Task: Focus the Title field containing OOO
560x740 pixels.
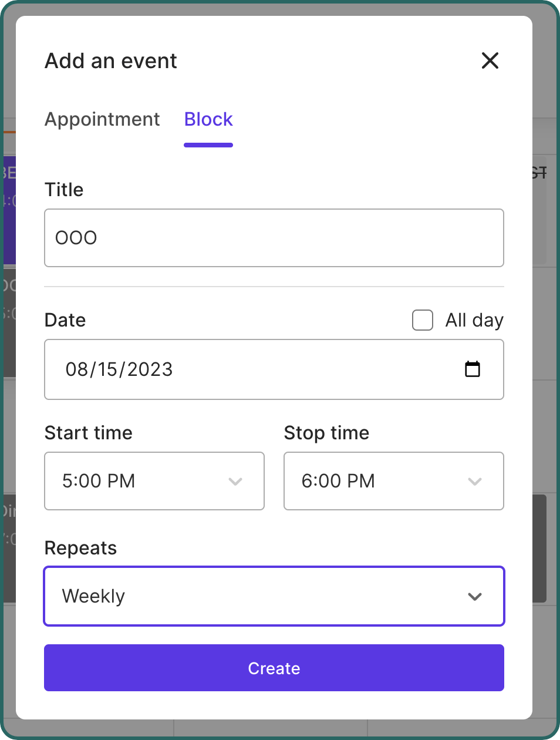Action: click(274, 238)
